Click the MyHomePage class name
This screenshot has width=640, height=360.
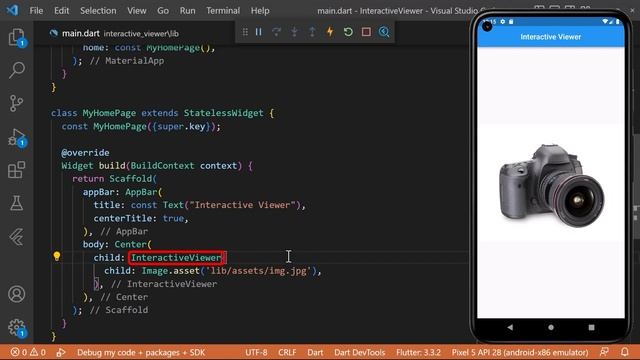point(109,113)
